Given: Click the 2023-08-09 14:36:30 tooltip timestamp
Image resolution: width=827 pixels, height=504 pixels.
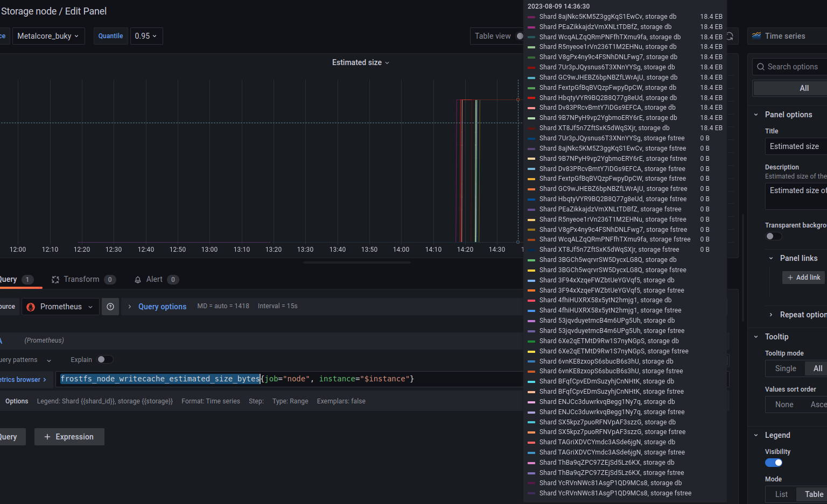Looking at the screenshot, I should [x=558, y=6].
